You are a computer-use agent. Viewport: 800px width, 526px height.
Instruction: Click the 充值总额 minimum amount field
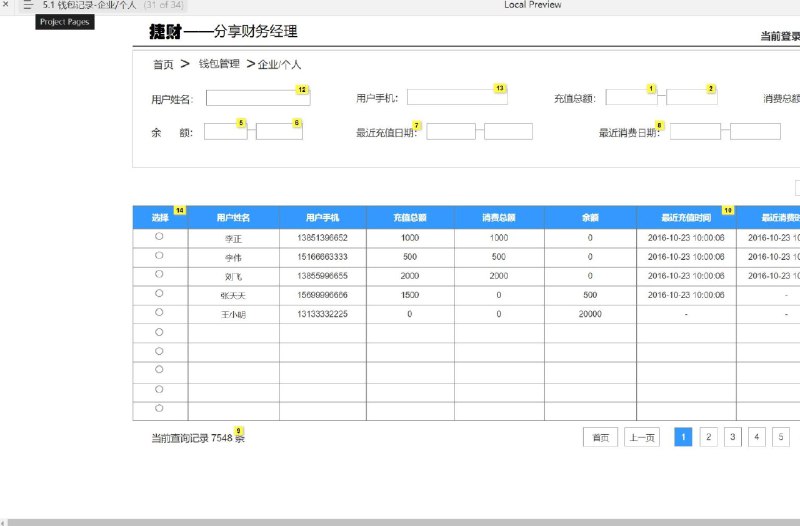pyautogui.click(x=632, y=97)
